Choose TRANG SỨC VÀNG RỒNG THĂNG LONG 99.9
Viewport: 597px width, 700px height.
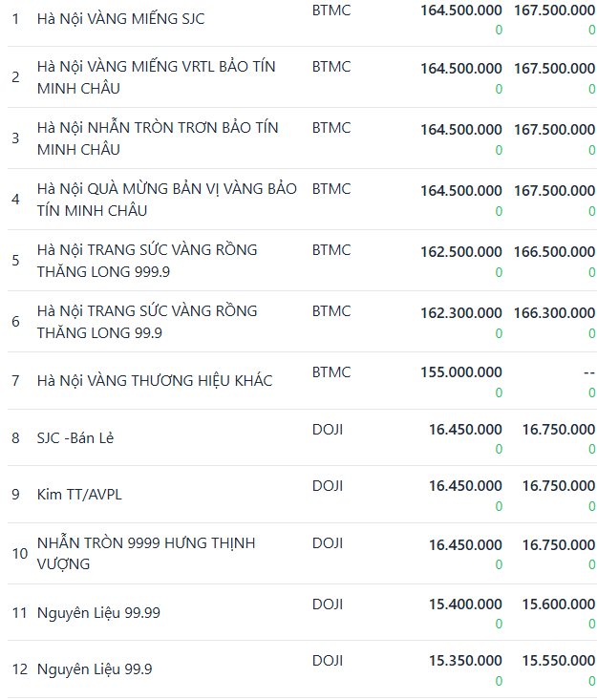click(147, 322)
